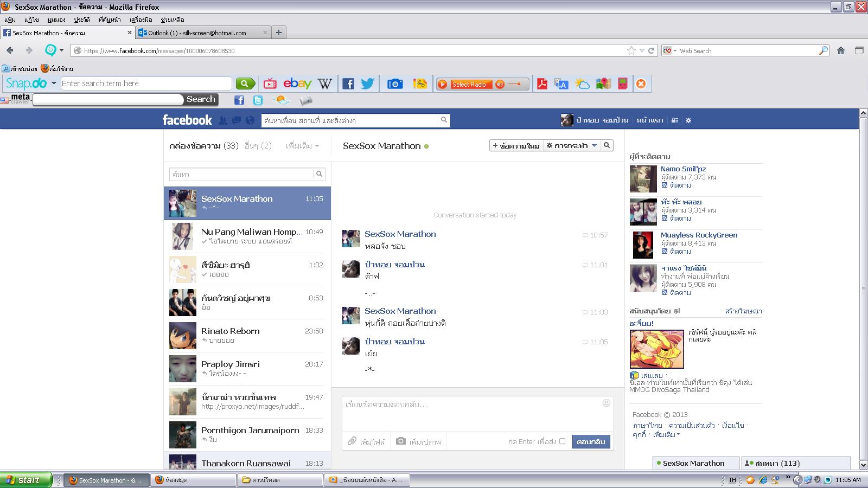The image size is (868, 488).
Task: Open the third menu in Firefox menu bar
Action: click(x=56, y=20)
